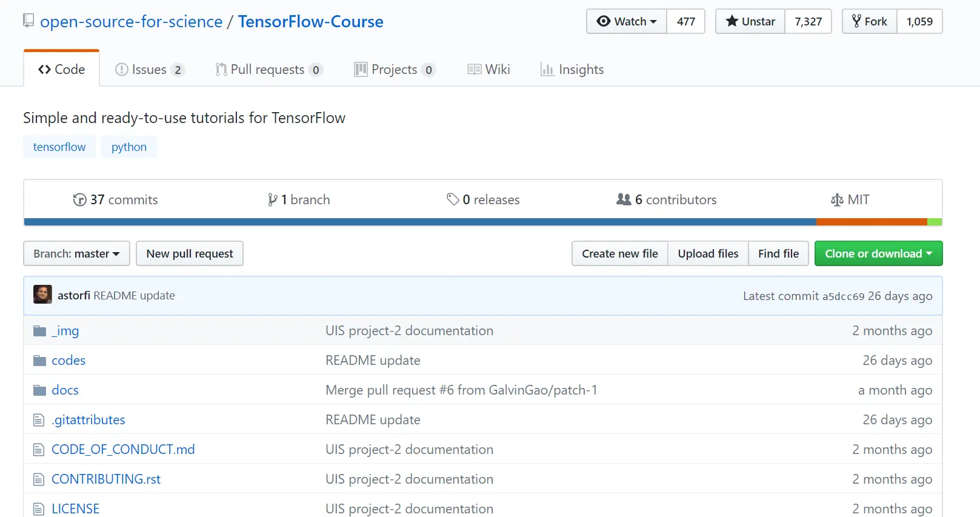Image resolution: width=980 pixels, height=517 pixels.
Task: Open the .gitattributes file
Action: (88, 420)
